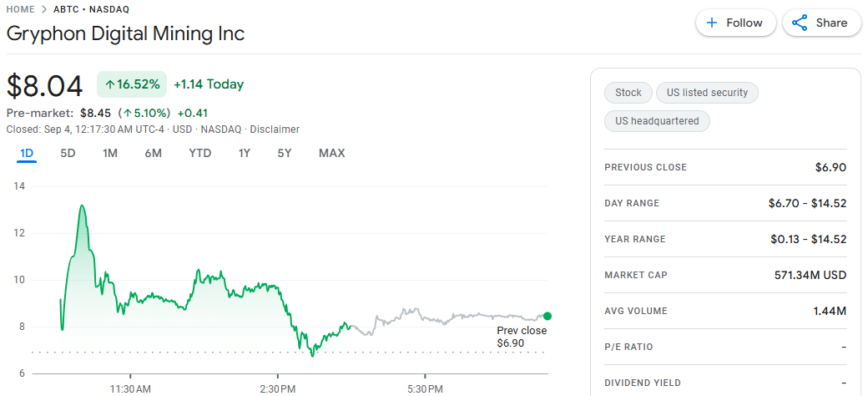868x396 pixels.
Task: Click the 11:30 AM axis label
Action: pos(130,389)
